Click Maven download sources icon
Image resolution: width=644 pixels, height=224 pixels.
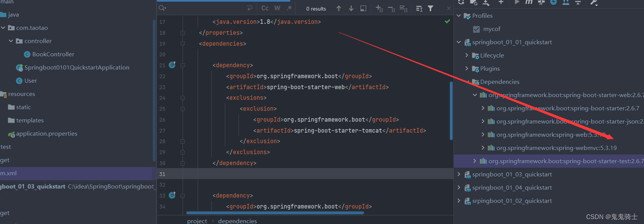(486, 2)
